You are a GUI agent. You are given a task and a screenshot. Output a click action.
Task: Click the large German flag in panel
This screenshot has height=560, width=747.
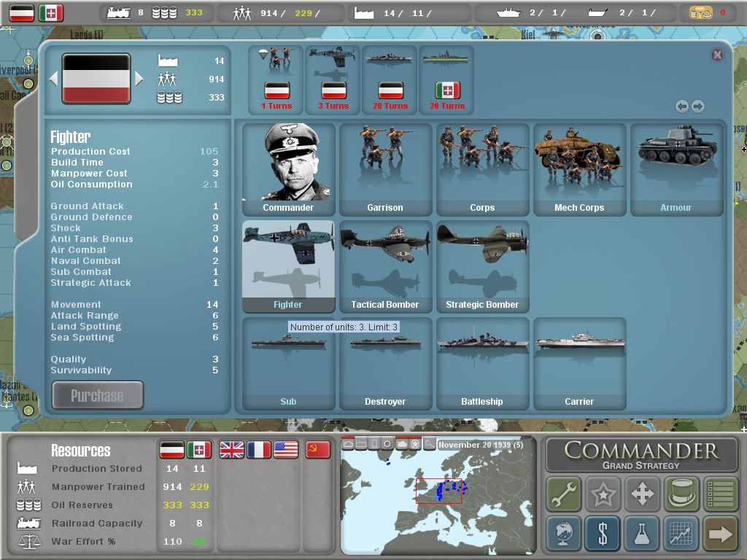96,79
